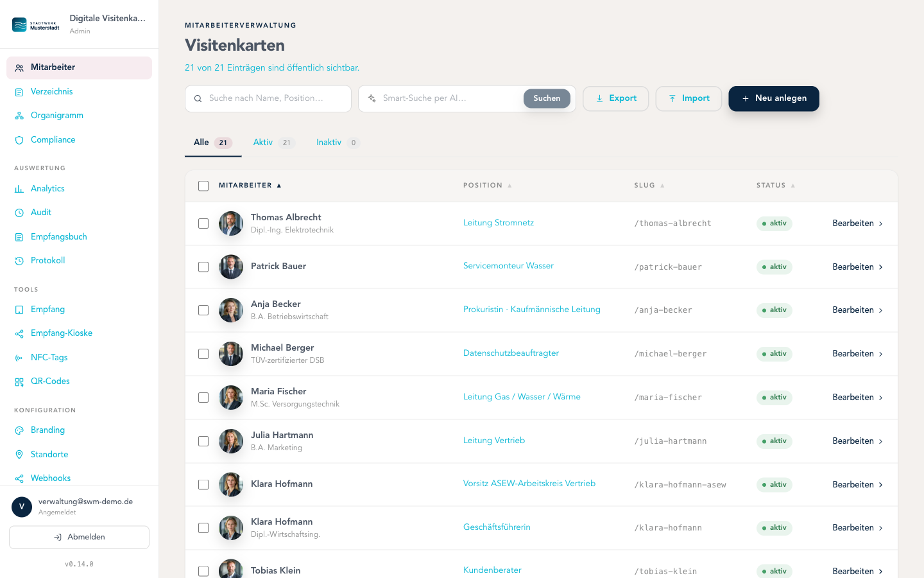Screen dimensions: 924x578
Task: Open Organigramm in sidebar menu
Action: pyautogui.click(x=79, y=116)
